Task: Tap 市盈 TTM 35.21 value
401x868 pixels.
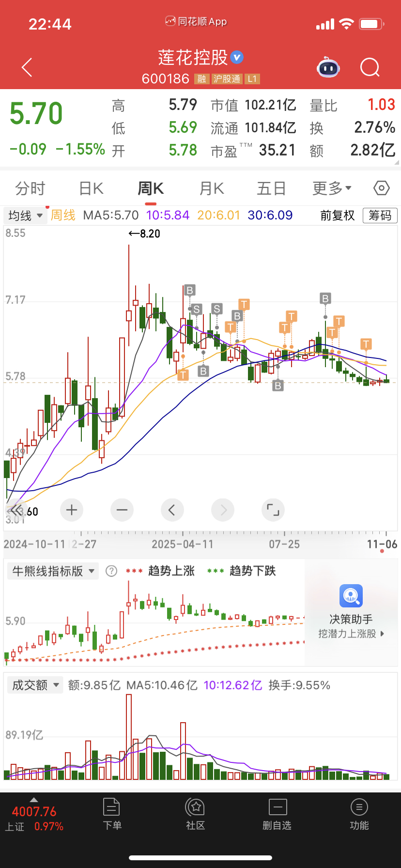Action: pyautogui.click(x=278, y=150)
